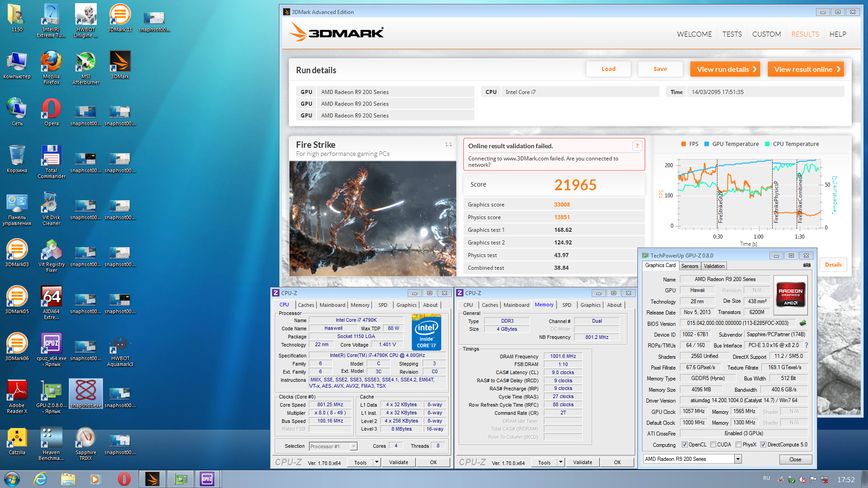Launch MSI Afterburner desktop shortcut
This screenshot has width=868, height=488.
pos(85,68)
